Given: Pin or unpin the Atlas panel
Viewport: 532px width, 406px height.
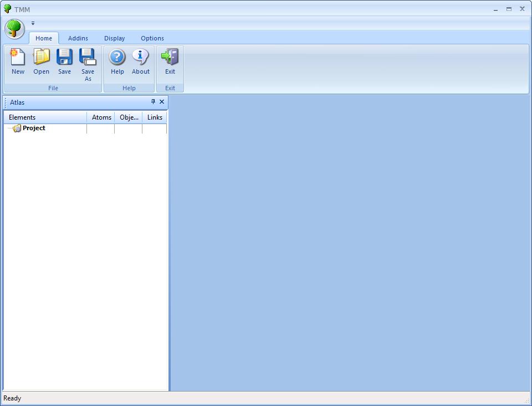Looking at the screenshot, I should click(153, 102).
